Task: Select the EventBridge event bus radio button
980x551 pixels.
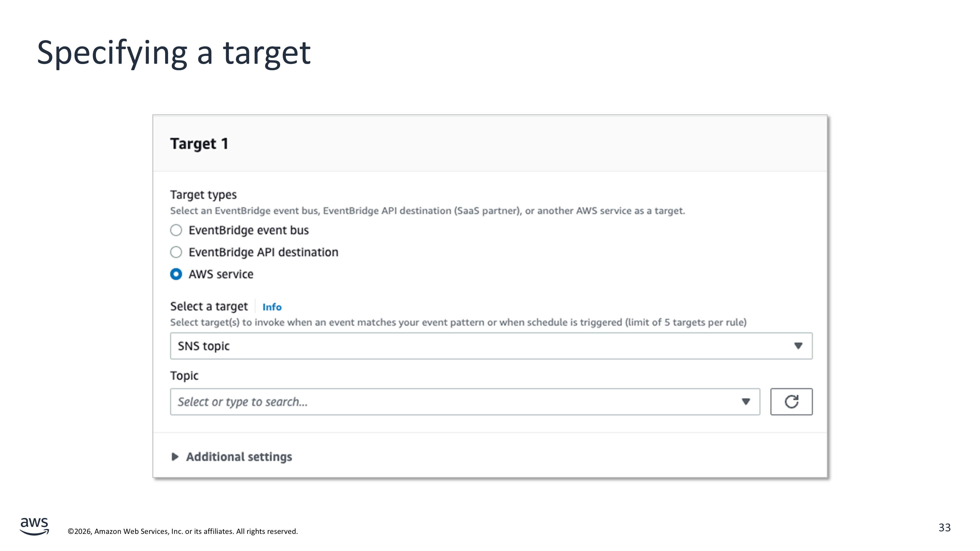Action: click(x=176, y=230)
